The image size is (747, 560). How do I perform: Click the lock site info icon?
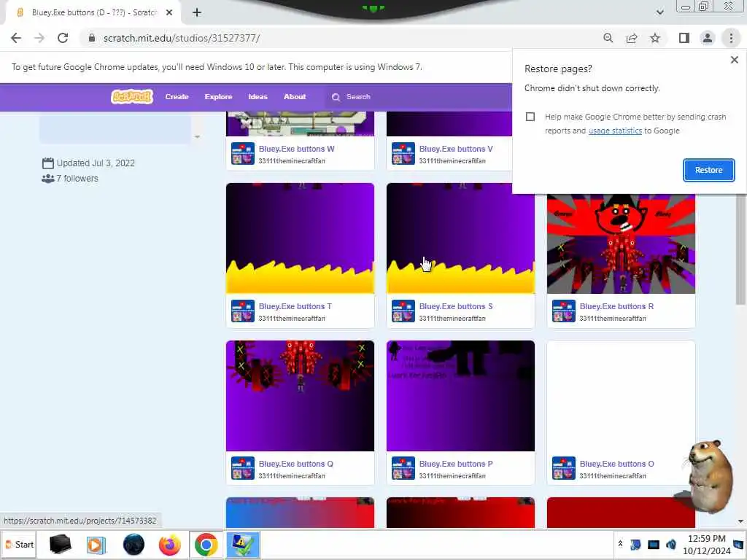92,38
